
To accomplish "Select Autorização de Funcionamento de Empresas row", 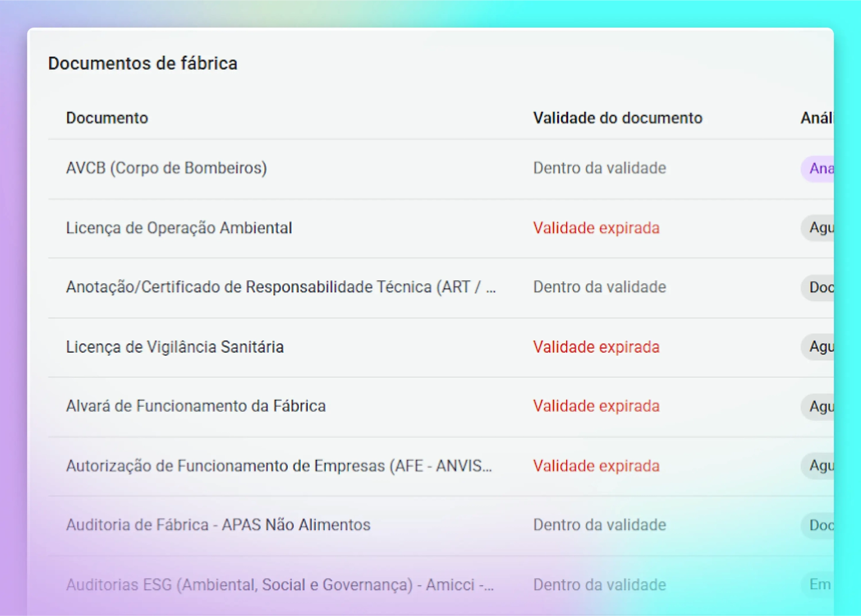I will tap(279, 466).
